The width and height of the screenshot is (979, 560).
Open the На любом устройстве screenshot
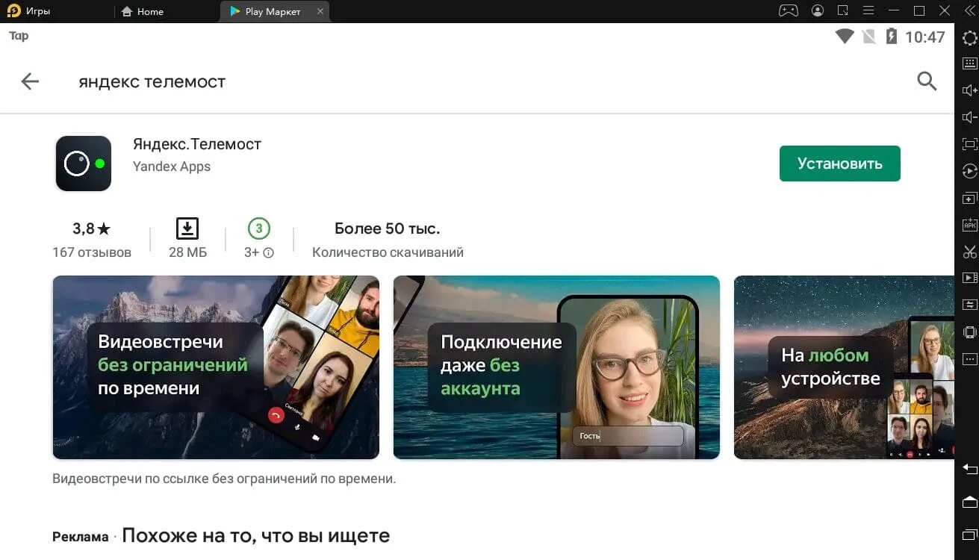click(x=844, y=367)
